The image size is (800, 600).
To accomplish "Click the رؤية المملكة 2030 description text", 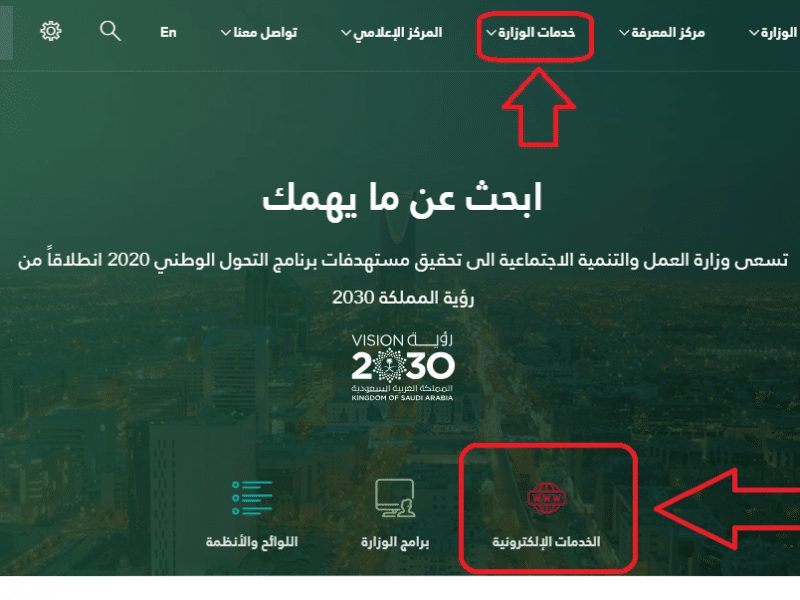I will pyautogui.click(x=403, y=297).
